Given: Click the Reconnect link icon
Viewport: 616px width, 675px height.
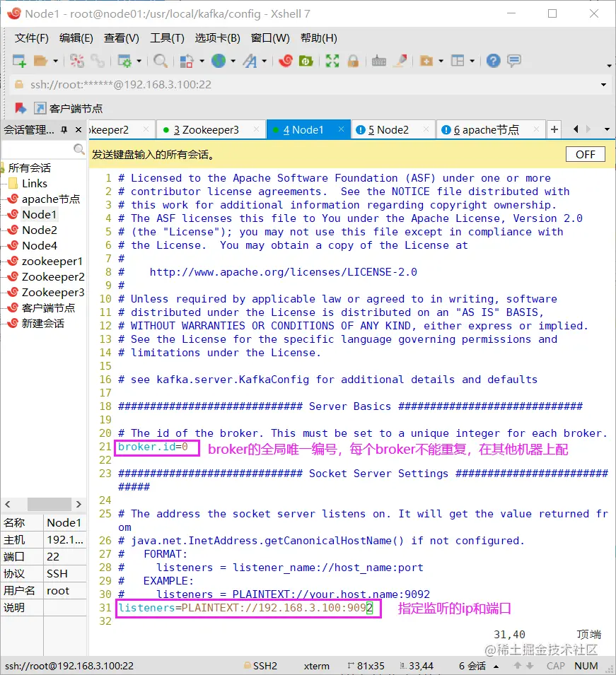Looking at the screenshot, I should 98,61.
